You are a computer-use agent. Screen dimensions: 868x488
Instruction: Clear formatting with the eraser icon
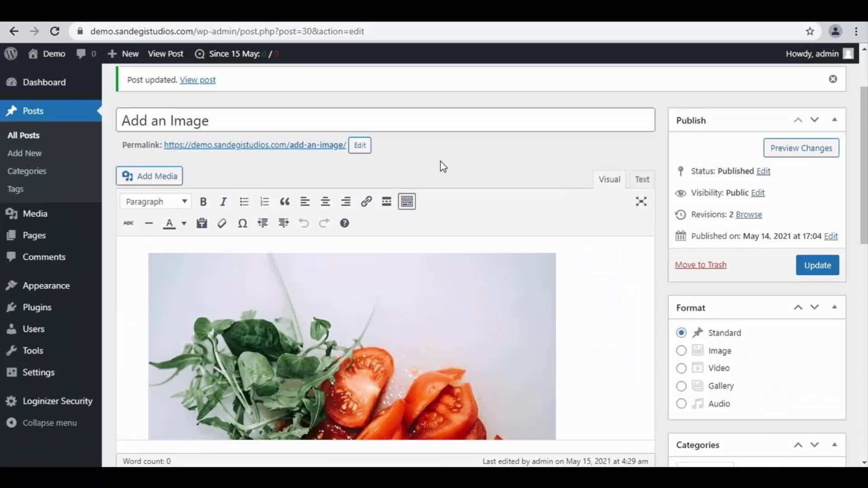click(222, 223)
